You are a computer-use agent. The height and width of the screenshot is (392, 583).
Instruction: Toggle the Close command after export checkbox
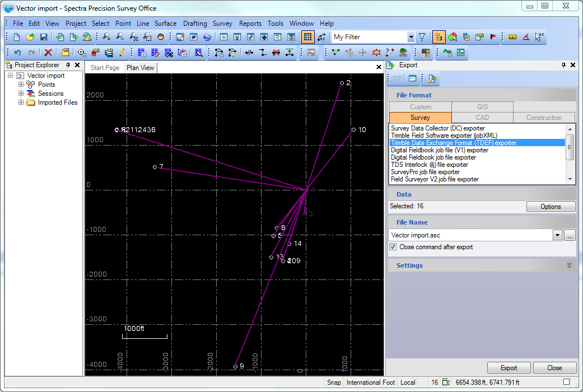(x=393, y=247)
